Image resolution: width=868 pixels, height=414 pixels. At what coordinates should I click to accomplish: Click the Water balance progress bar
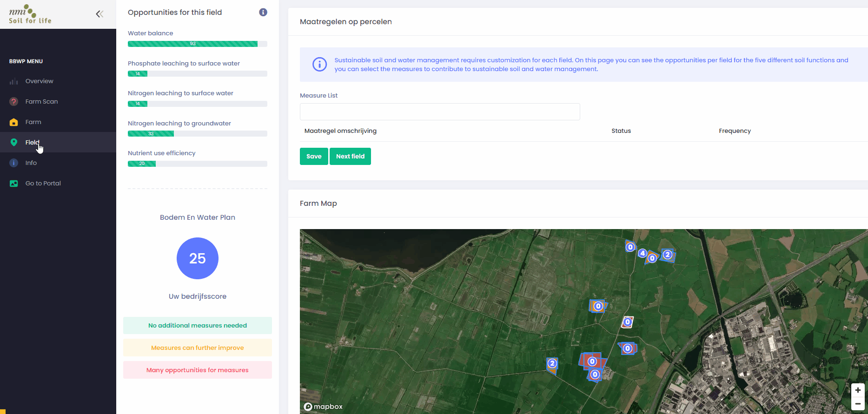(197, 44)
